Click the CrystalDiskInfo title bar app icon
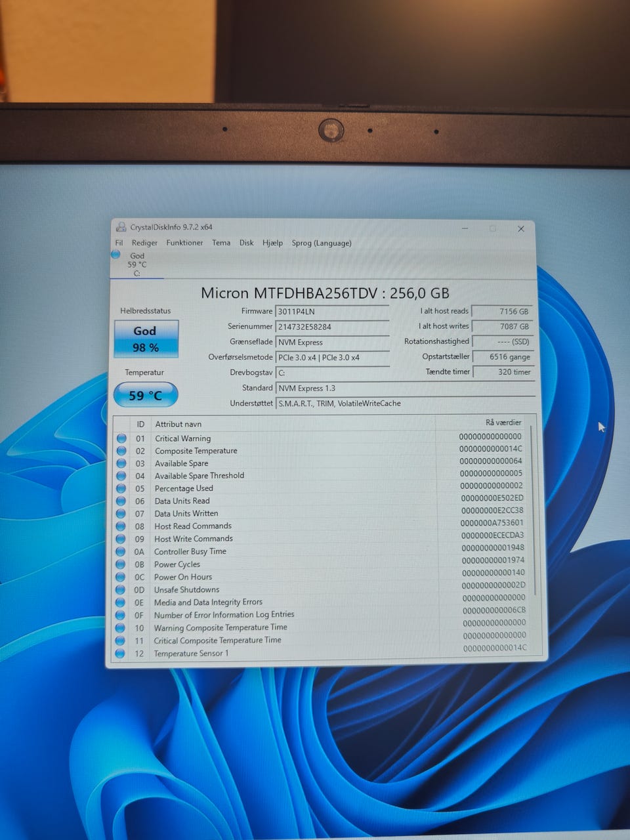The height and width of the screenshot is (840, 630). [x=121, y=227]
